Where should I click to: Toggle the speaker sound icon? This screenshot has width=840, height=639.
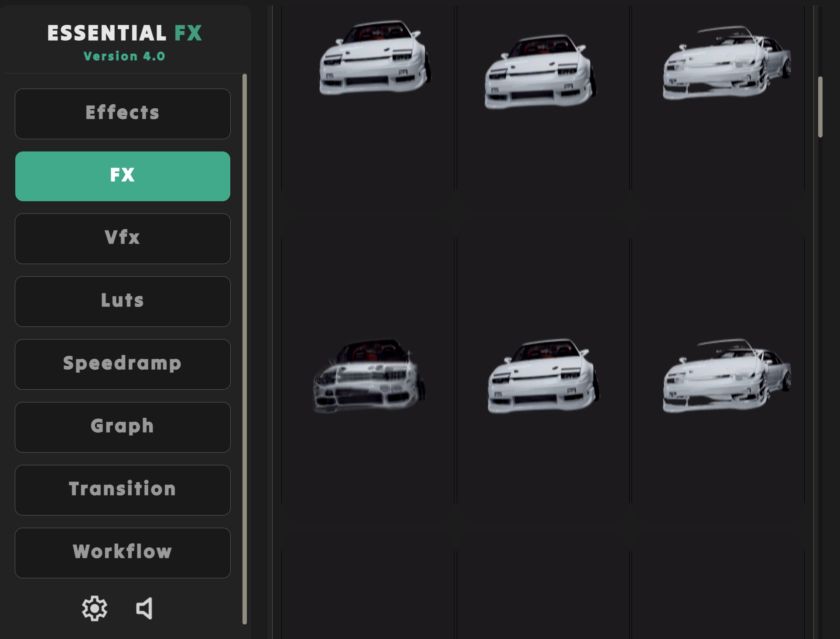click(144, 608)
